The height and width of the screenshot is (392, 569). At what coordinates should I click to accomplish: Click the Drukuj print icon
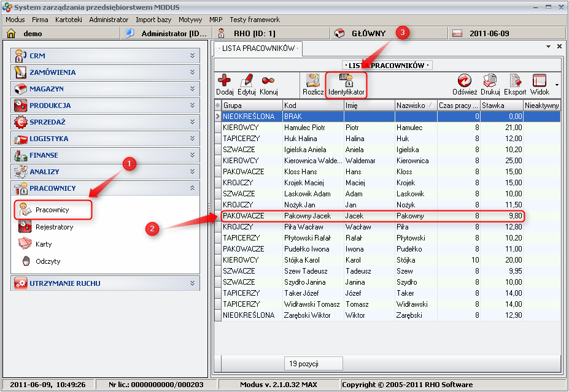click(x=490, y=81)
